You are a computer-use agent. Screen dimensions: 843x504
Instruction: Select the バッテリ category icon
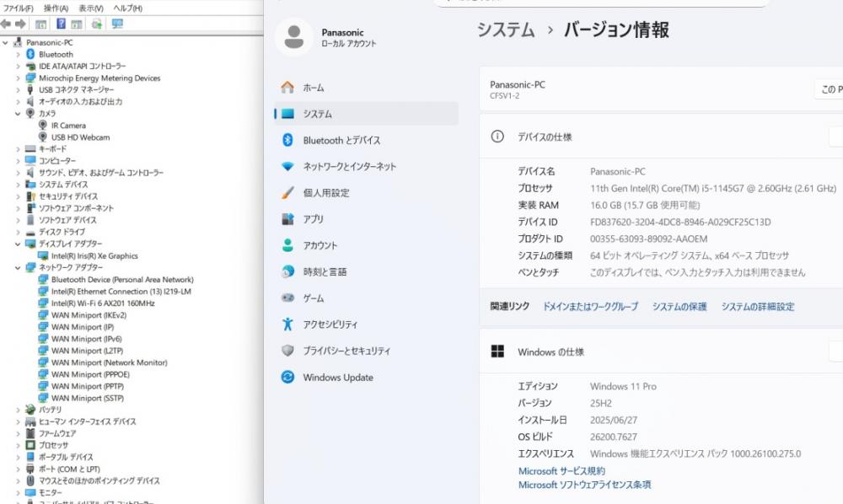click(30, 410)
